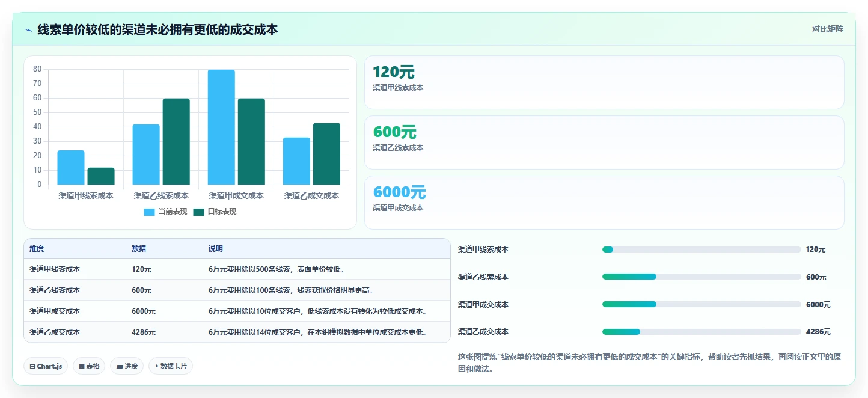Click the 数据卡片 tag chip
Viewport: 868px width, 398px height.
[171, 366]
